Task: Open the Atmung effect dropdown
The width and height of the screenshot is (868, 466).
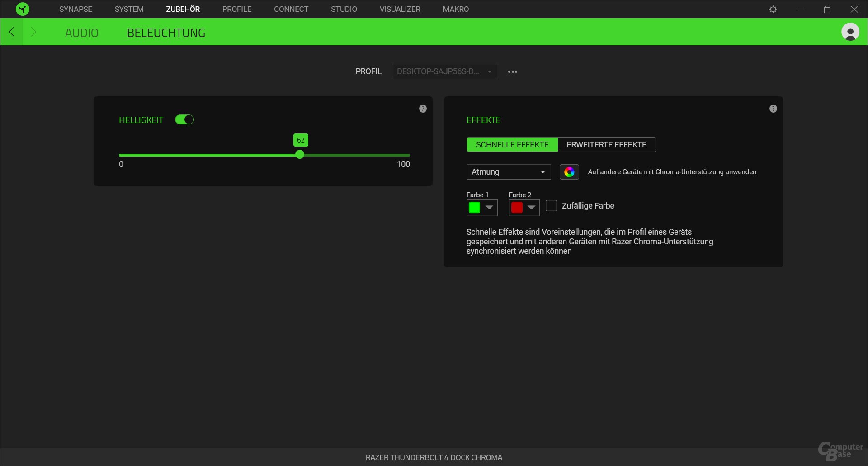Action: click(x=509, y=172)
